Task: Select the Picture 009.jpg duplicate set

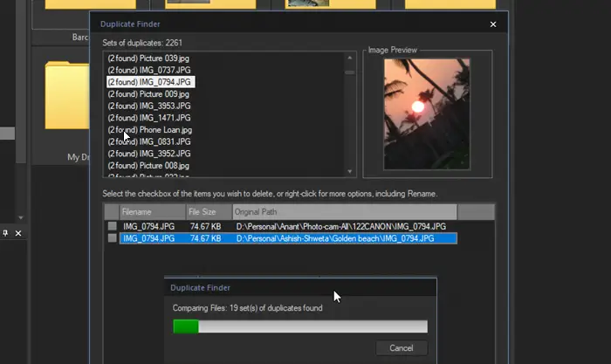Action: (148, 94)
